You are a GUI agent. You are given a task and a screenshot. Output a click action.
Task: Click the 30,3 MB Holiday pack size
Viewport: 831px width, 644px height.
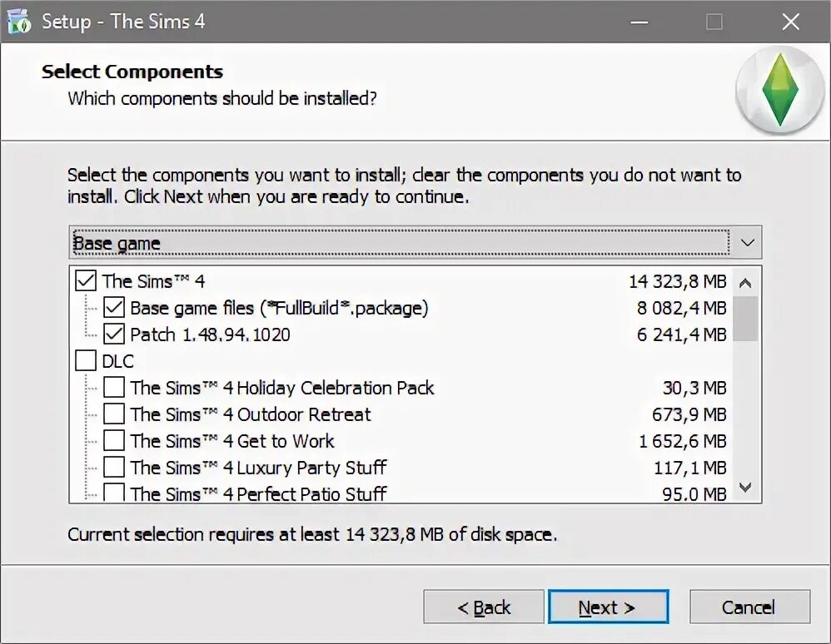tap(694, 389)
